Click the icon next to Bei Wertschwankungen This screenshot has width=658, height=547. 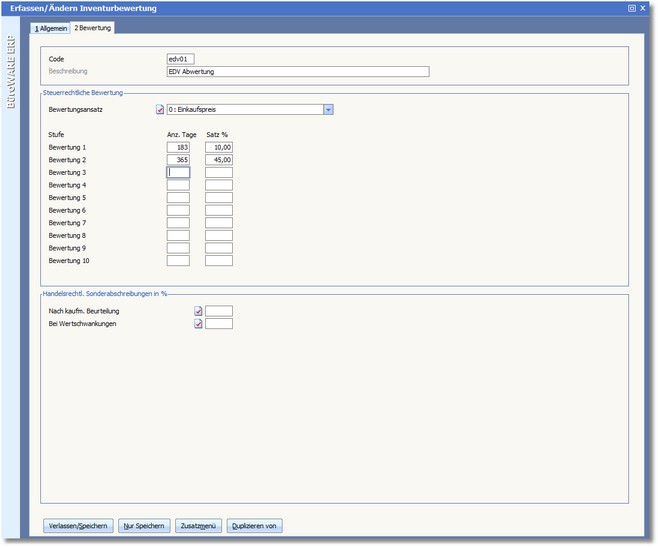[198, 324]
